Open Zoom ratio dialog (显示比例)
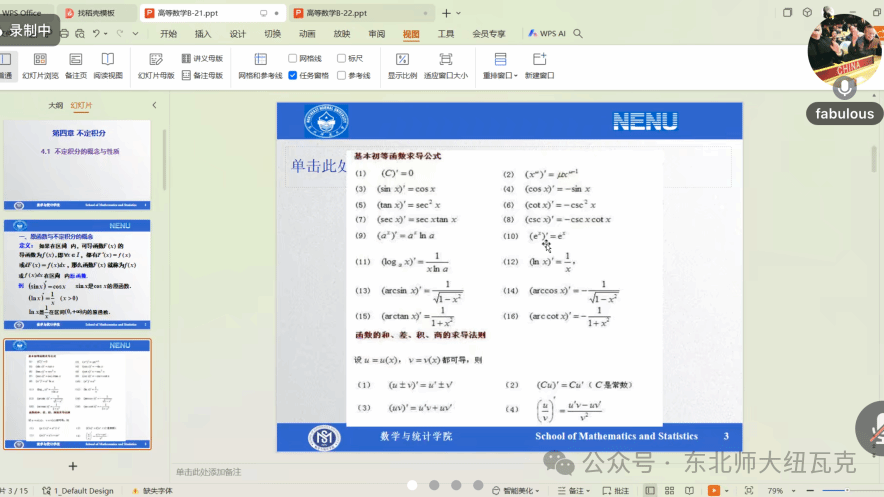The width and height of the screenshot is (884, 497). pyautogui.click(x=402, y=66)
